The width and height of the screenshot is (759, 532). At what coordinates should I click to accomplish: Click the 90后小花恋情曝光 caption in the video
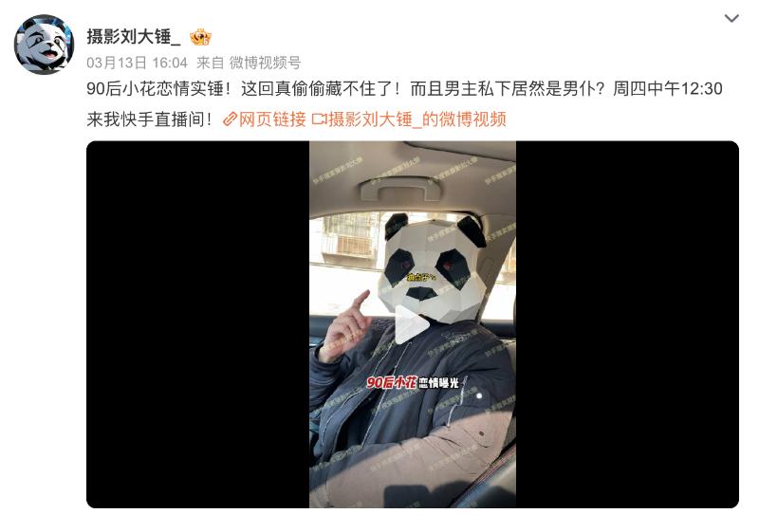click(413, 382)
